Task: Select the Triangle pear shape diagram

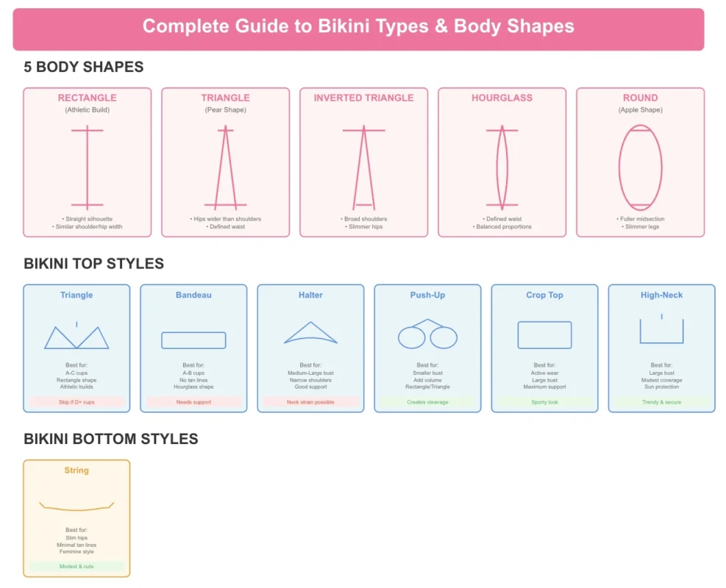Action: (x=225, y=168)
